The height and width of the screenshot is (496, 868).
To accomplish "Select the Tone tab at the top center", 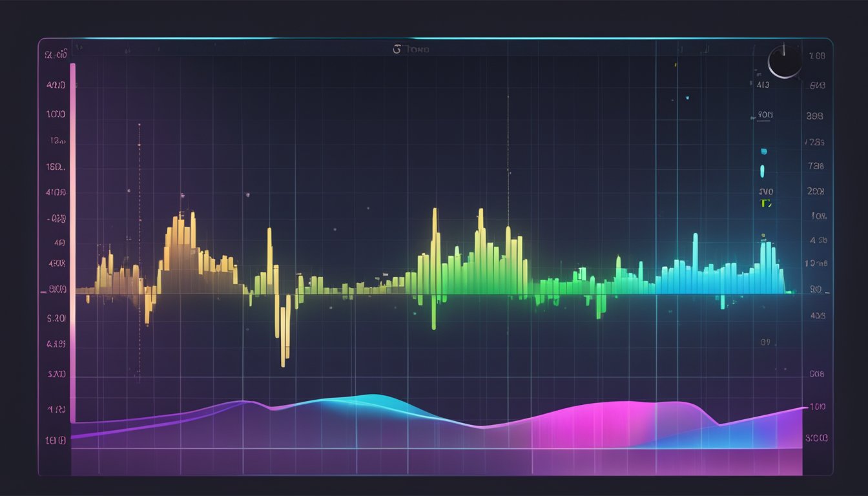I will (x=418, y=50).
